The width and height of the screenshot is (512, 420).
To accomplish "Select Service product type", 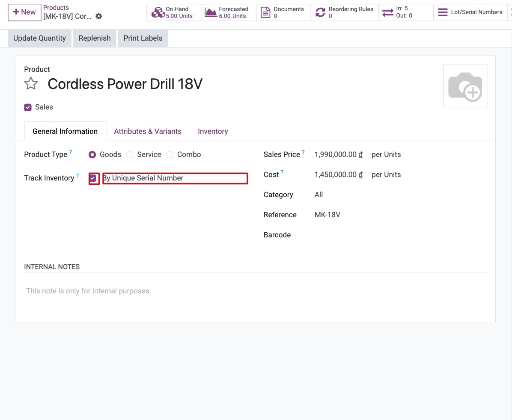I will 130,155.
